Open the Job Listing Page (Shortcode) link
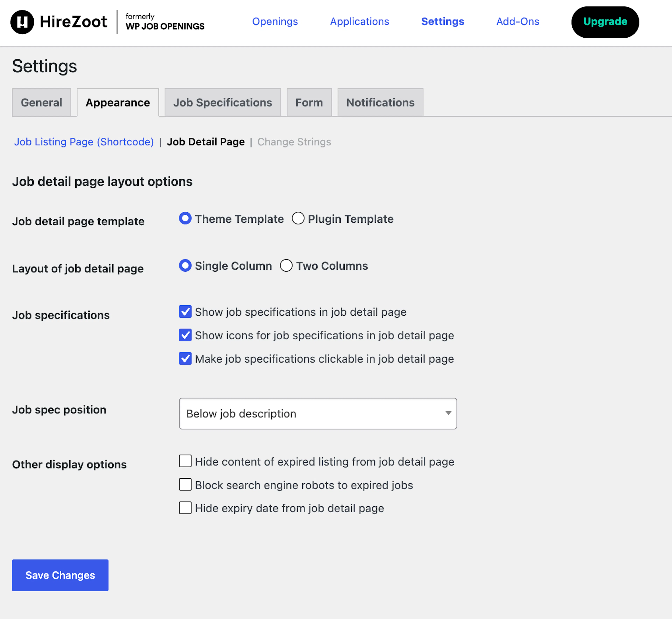This screenshot has height=619, width=672. pos(84,142)
